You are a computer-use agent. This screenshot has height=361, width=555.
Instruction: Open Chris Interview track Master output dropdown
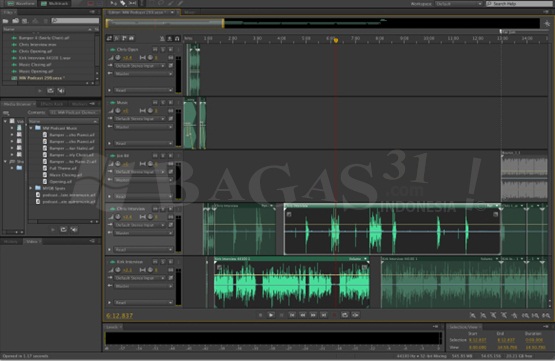tap(143, 233)
